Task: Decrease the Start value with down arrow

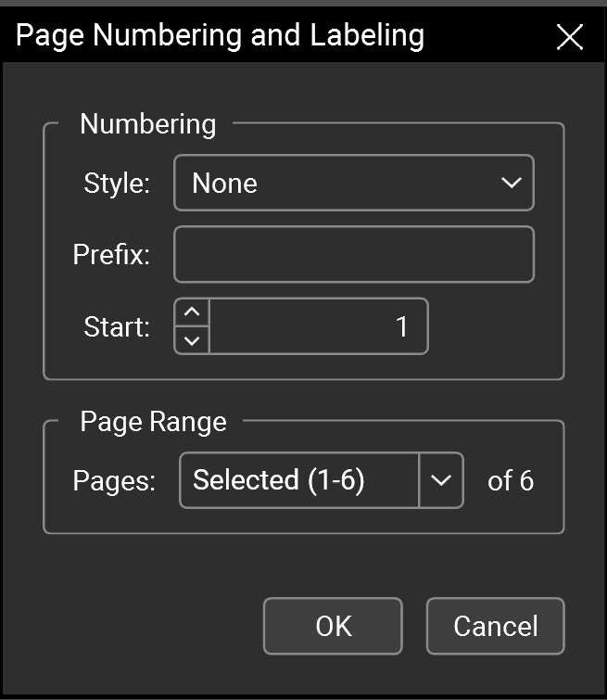Action: tap(192, 340)
